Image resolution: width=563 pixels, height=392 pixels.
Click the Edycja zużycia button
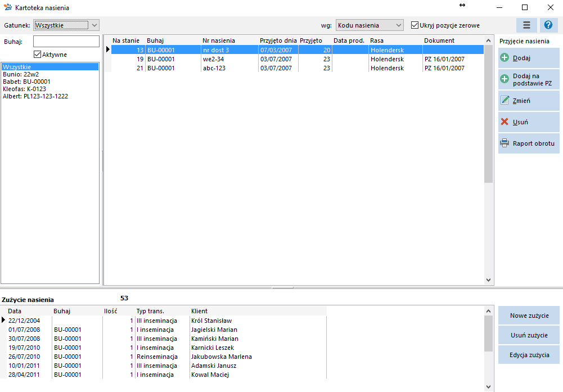pyautogui.click(x=529, y=355)
